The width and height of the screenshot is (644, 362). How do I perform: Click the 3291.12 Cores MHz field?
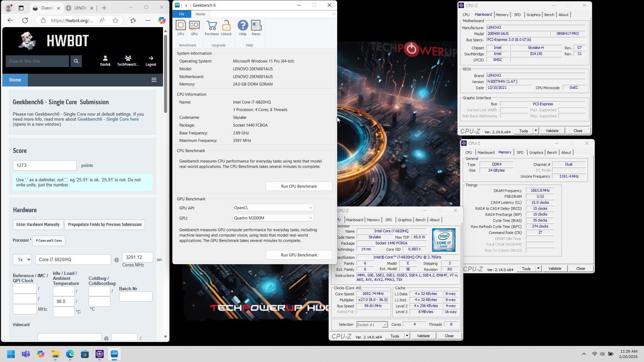[x=138, y=257]
